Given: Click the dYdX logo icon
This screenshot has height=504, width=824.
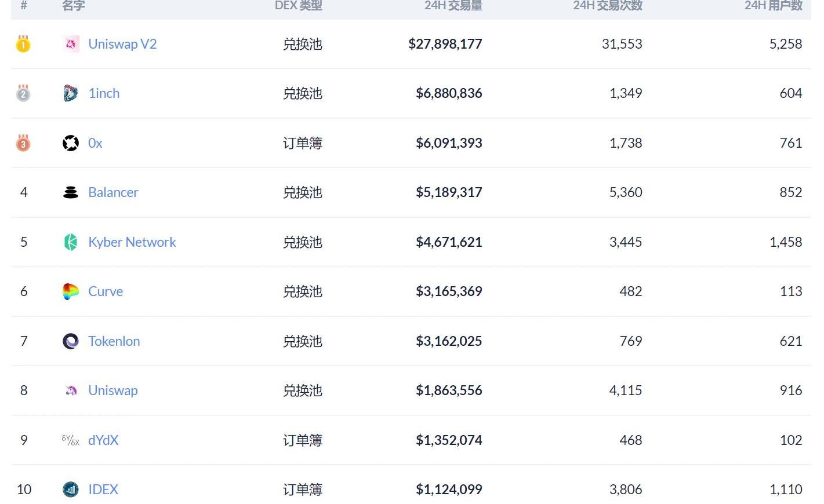Looking at the screenshot, I should 71,440.
